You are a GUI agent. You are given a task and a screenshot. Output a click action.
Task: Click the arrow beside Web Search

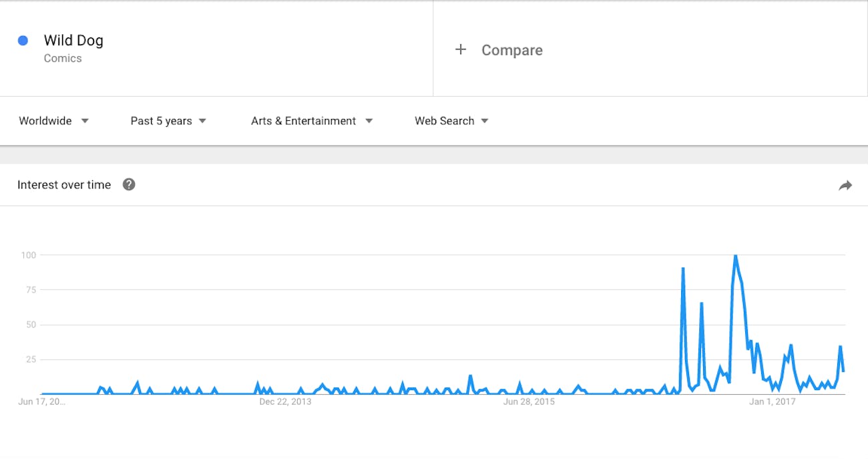coord(485,121)
